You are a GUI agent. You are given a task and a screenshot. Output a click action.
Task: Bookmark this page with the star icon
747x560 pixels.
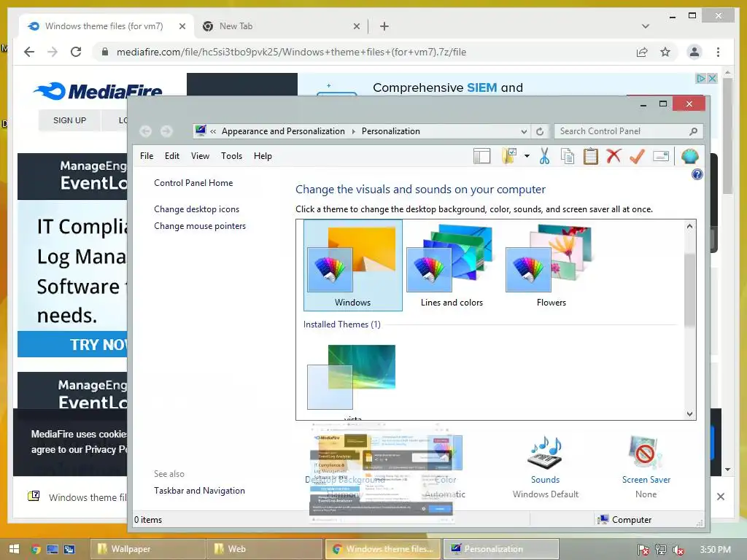pyautogui.click(x=665, y=52)
